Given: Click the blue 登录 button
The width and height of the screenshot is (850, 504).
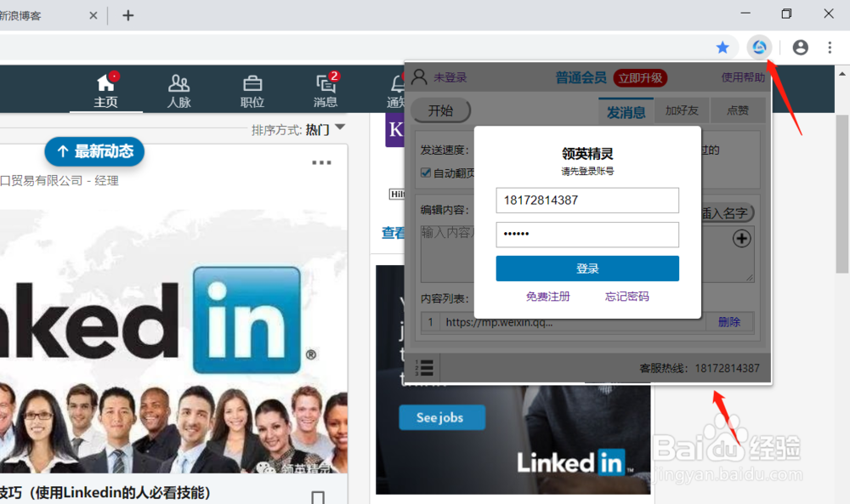Looking at the screenshot, I should [x=587, y=269].
